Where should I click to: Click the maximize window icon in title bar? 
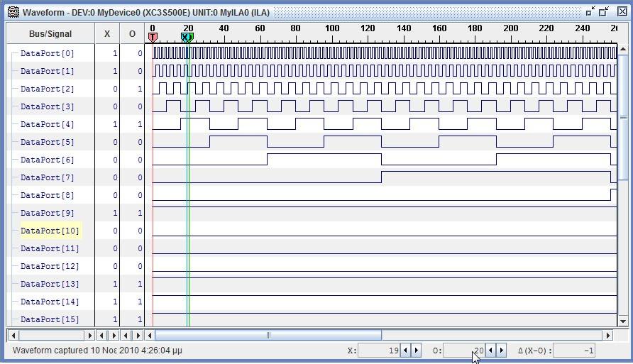click(605, 11)
